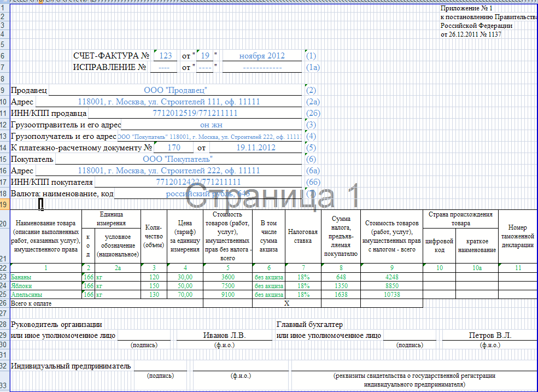Click 'без акциза' in Яблоки row

click(269, 286)
